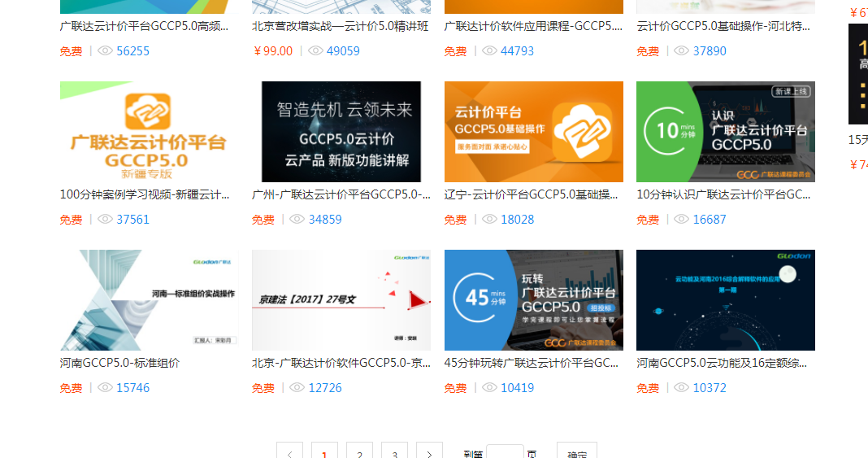Screen dimensions: 868x458
Task: Click the 新疆专版 GCCP5.0 course thumbnail
Action: coord(149,131)
